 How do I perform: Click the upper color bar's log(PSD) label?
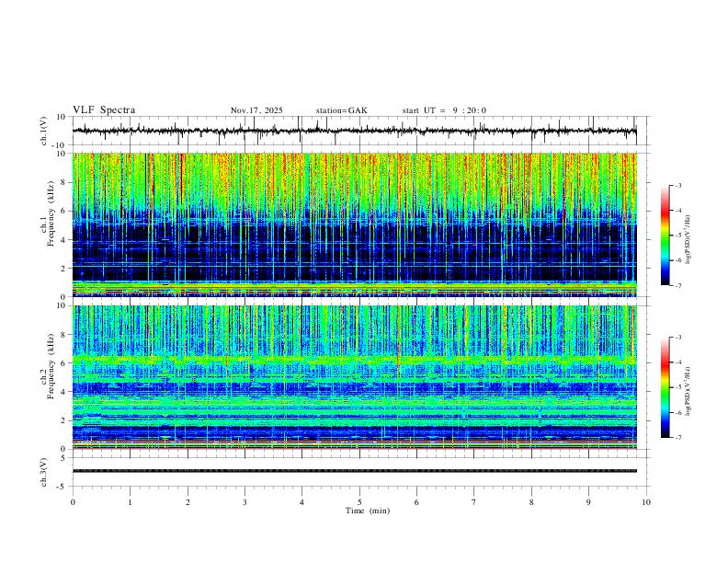688,240
